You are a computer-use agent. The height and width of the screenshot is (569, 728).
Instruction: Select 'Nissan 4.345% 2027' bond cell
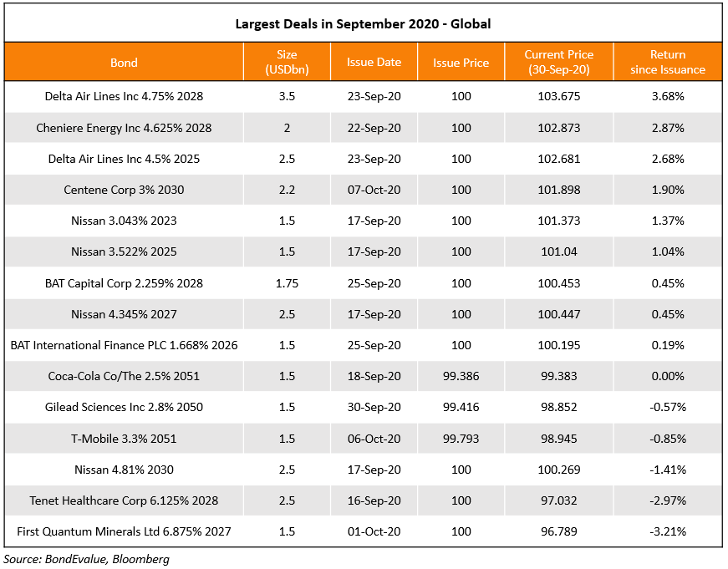[x=124, y=314]
